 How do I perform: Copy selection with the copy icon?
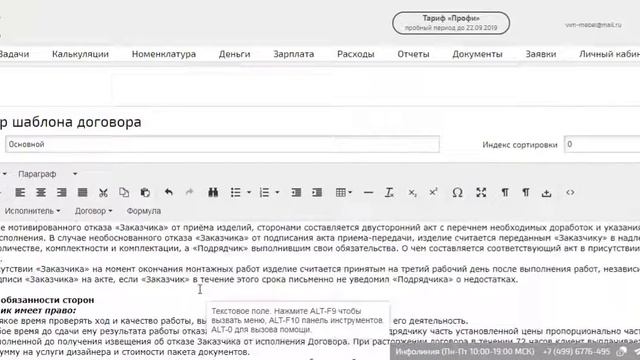click(124, 192)
